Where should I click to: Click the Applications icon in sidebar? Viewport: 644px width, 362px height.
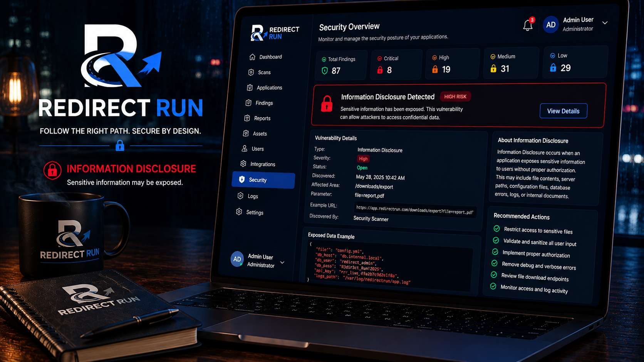pyautogui.click(x=250, y=88)
